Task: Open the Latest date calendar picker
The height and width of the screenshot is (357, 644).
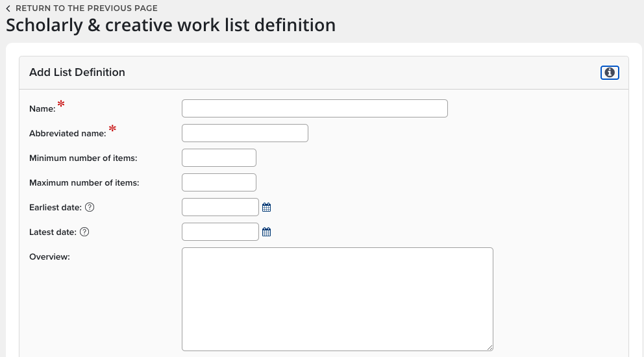Action: [x=266, y=232]
